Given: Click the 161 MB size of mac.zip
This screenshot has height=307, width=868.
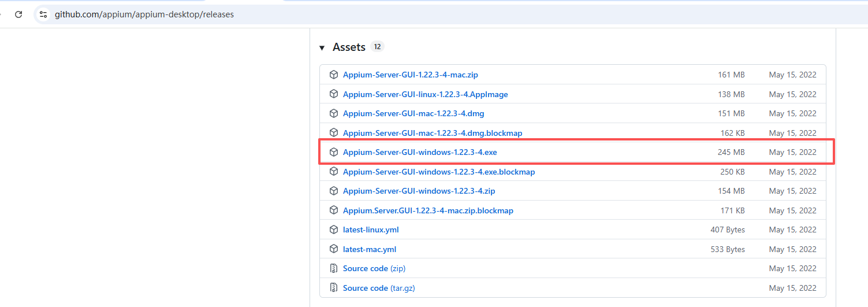Looking at the screenshot, I should click(x=731, y=75).
